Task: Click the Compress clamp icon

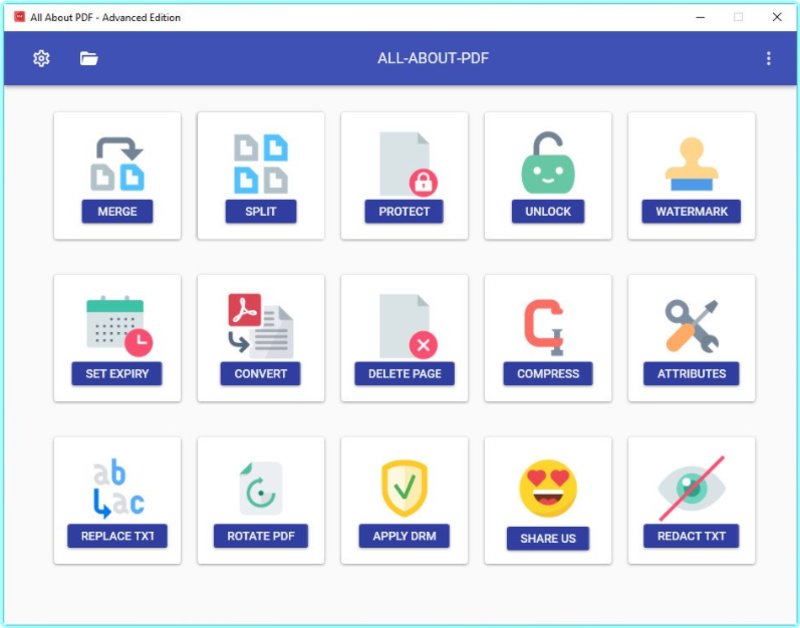Action: [x=544, y=327]
